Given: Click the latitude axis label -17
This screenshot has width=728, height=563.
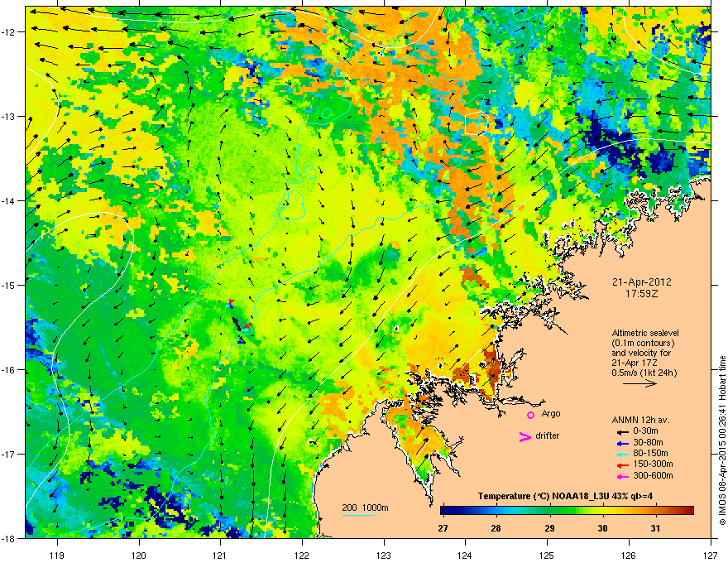Looking at the screenshot, I should [x=8, y=454].
